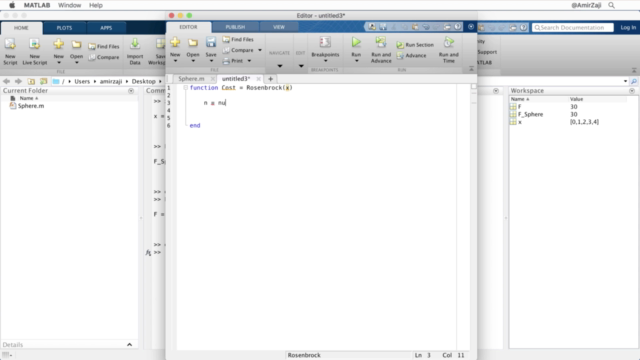Click search icon at address bar right end
This screenshot has width=640, height=360.
click(634, 81)
